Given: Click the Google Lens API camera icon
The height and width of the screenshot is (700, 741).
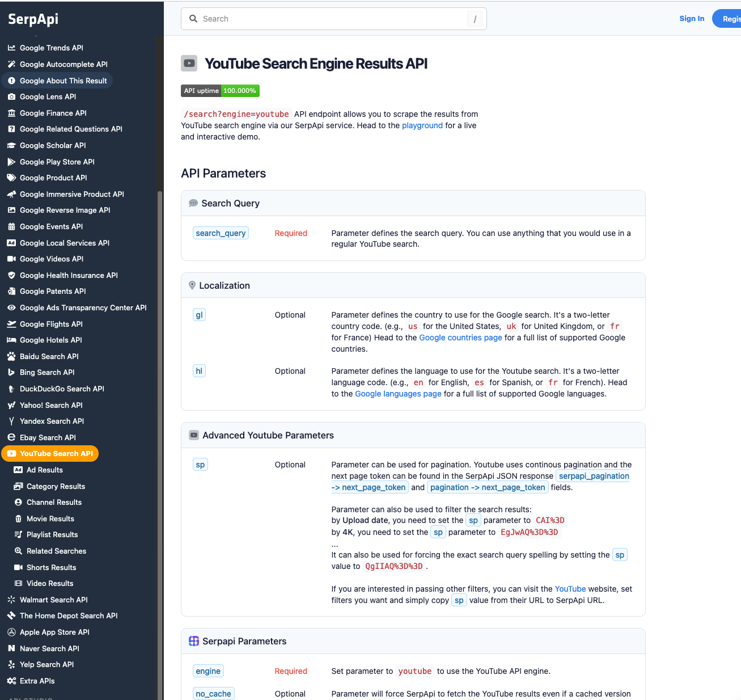Looking at the screenshot, I should click(x=11, y=97).
